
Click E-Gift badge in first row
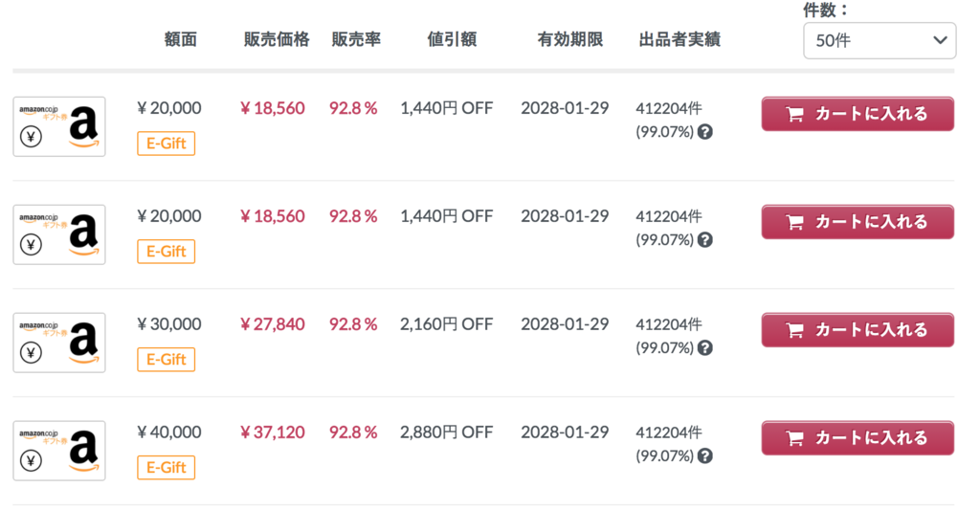[x=167, y=144]
